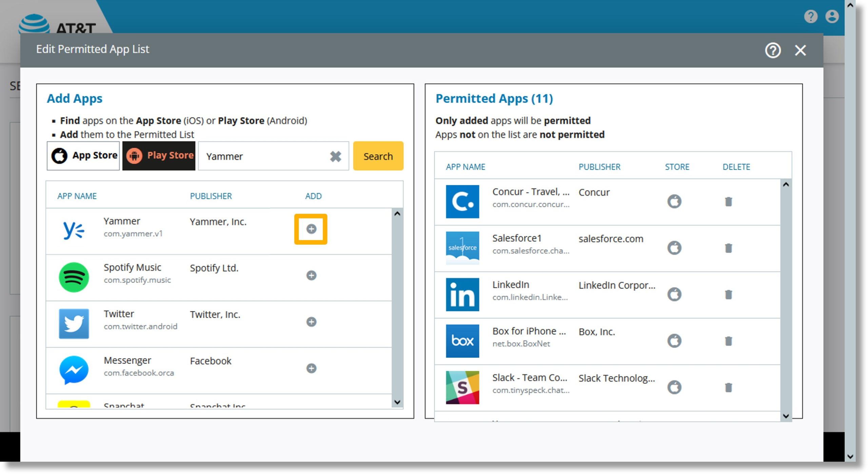The width and height of the screenshot is (868, 474).
Task: Click the Add Apps list scroll down arrow
Action: (x=397, y=402)
